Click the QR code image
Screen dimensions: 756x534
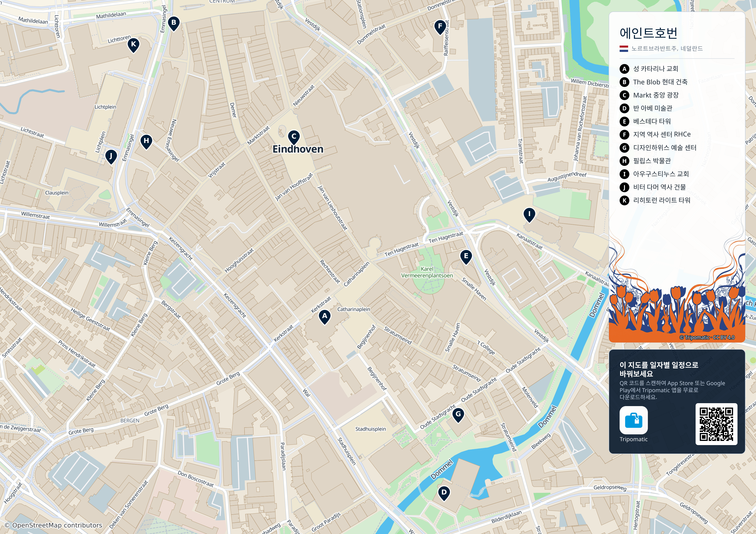[x=716, y=424]
